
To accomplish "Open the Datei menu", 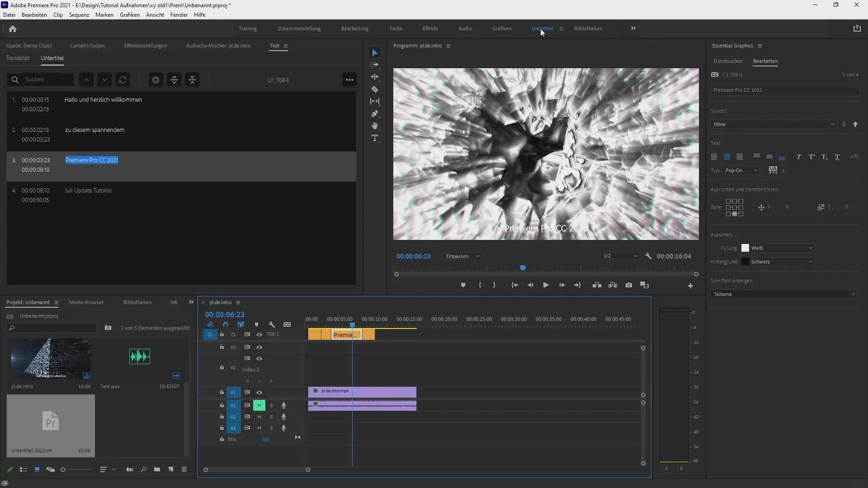I will 9,15.
